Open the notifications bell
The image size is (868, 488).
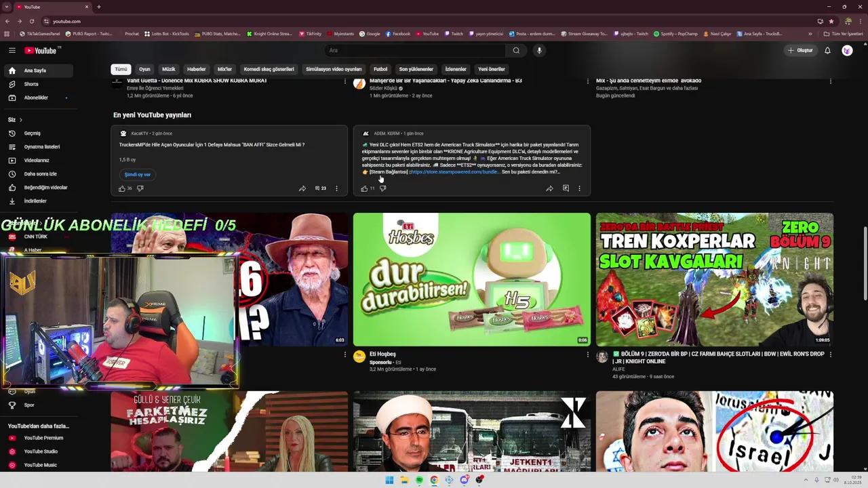pos(827,50)
